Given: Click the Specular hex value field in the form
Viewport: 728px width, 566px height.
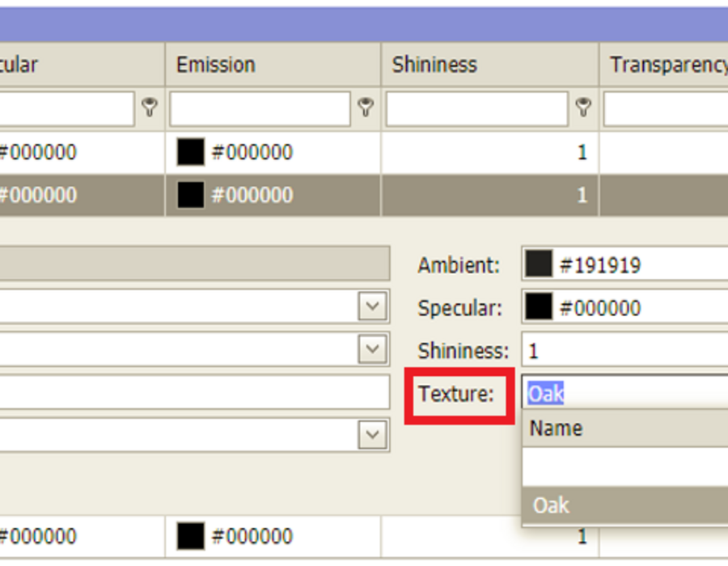Looking at the screenshot, I should point(600,308).
